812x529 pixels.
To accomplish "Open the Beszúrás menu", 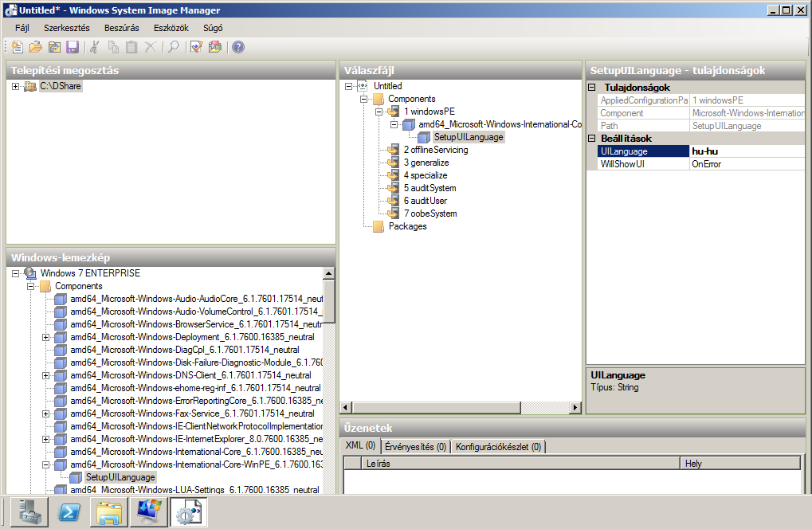I will pos(122,28).
